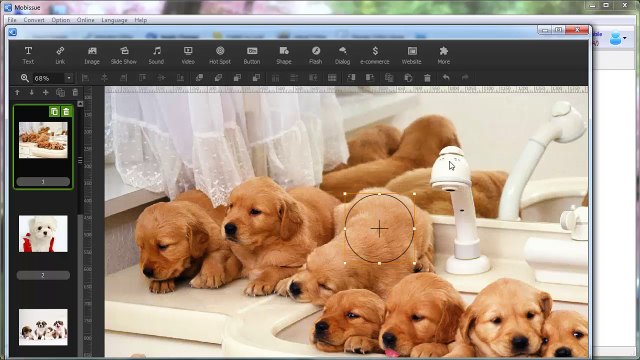
Task: Open the File menu
Action: (12, 20)
